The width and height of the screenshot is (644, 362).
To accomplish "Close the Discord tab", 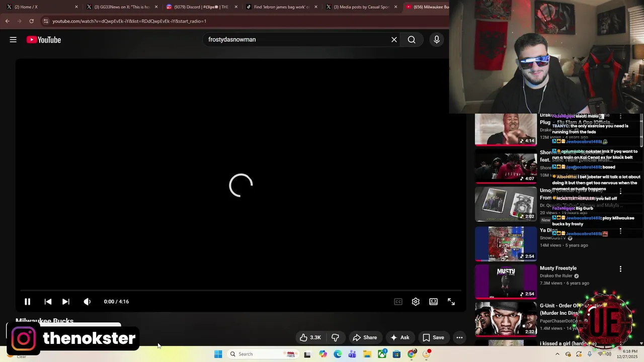I will click(236, 7).
